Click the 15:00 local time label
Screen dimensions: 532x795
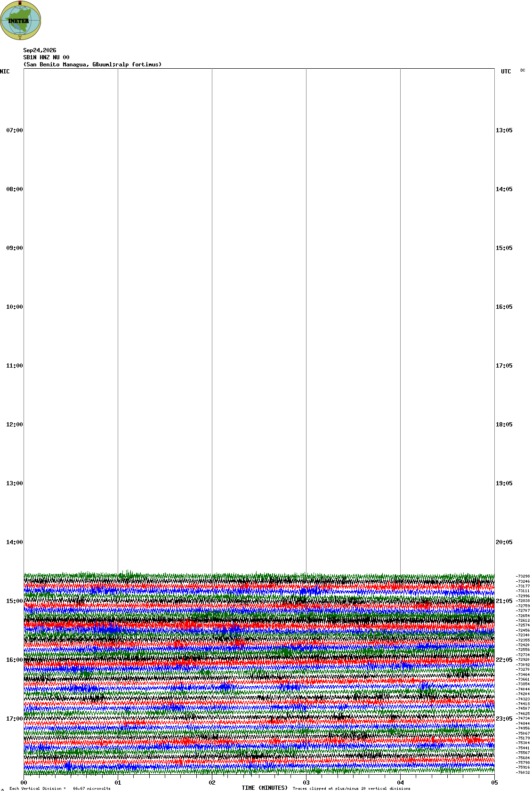[14, 601]
